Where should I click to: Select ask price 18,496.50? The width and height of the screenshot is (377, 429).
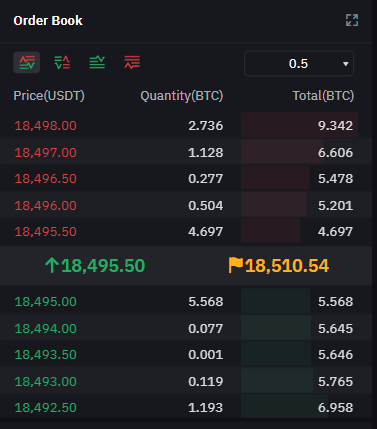pos(46,179)
